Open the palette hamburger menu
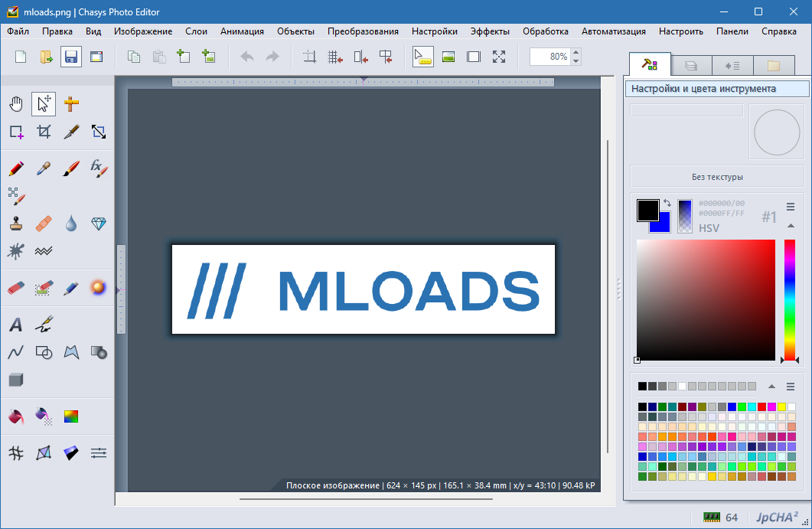Viewport: 812px width, 529px height. tap(791, 387)
